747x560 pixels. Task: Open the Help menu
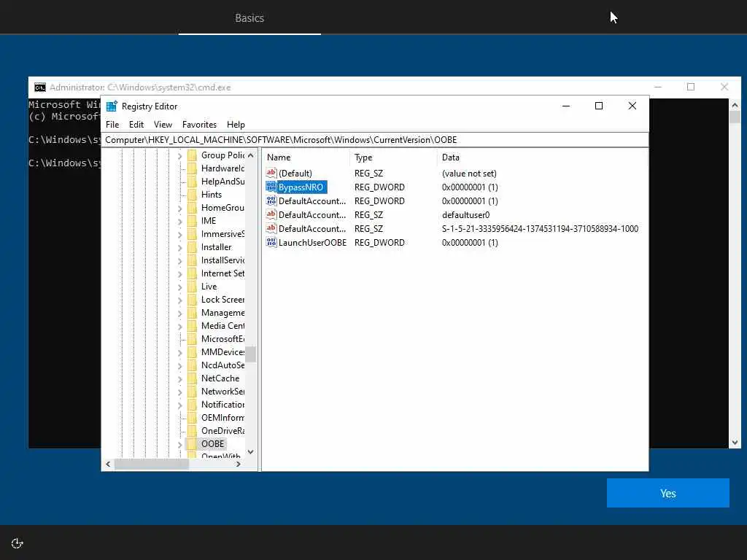236,124
